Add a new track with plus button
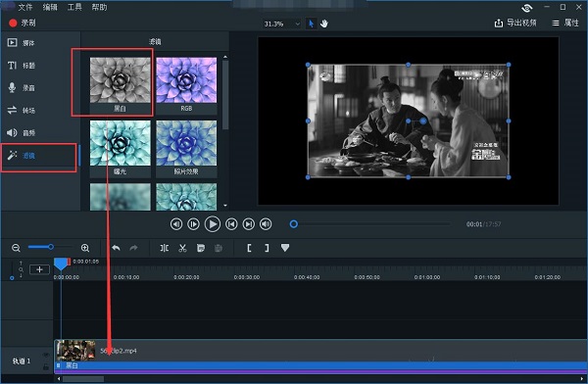This screenshot has height=384, width=588. (39, 269)
